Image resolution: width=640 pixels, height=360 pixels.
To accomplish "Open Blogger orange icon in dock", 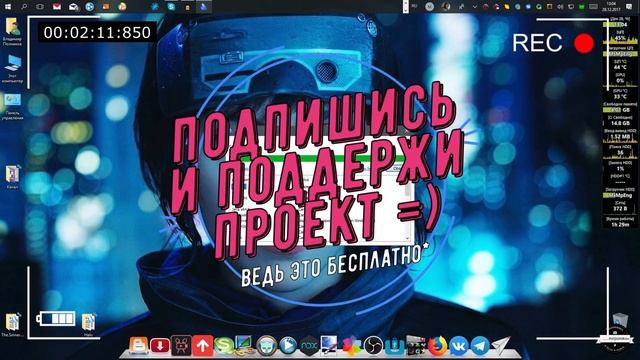I will [x=139, y=345].
